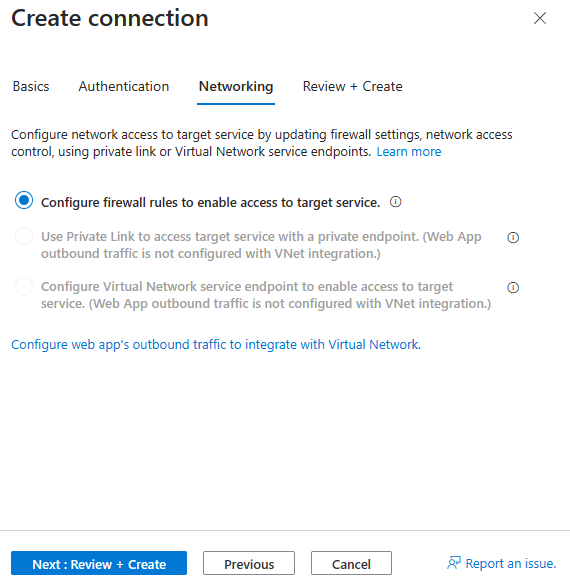Show info icon beside Private Link option
The height and width of the screenshot is (585, 570).
(513, 237)
